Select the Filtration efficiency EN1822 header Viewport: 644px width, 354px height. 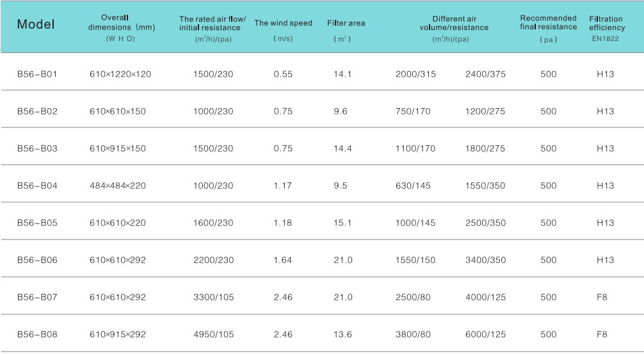click(x=606, y=28)
